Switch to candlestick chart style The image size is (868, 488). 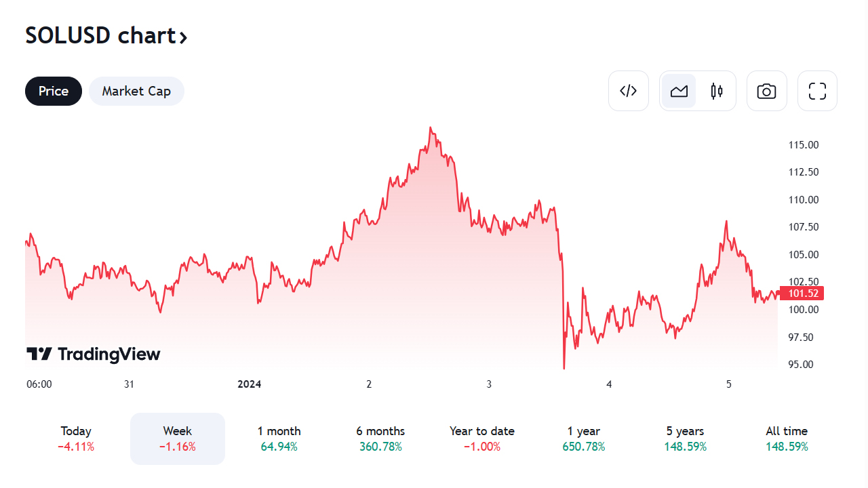click(717, 91)
